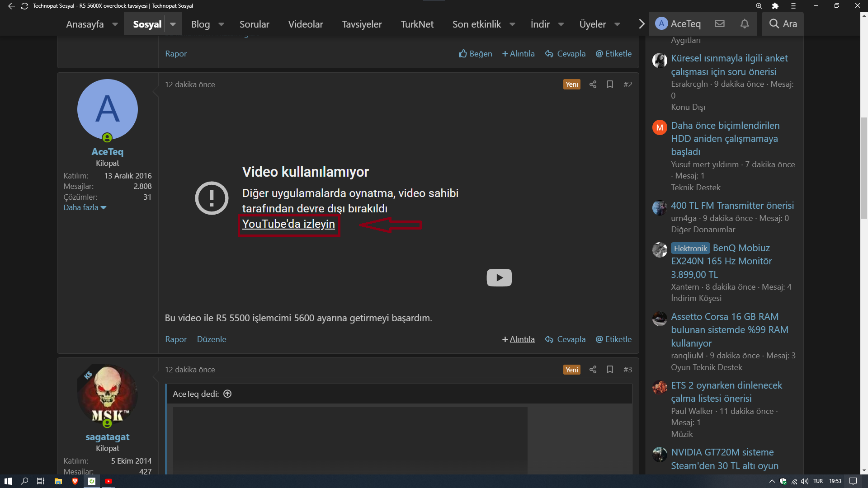
Task: Click the share icon on post #2
Action: 593,84
